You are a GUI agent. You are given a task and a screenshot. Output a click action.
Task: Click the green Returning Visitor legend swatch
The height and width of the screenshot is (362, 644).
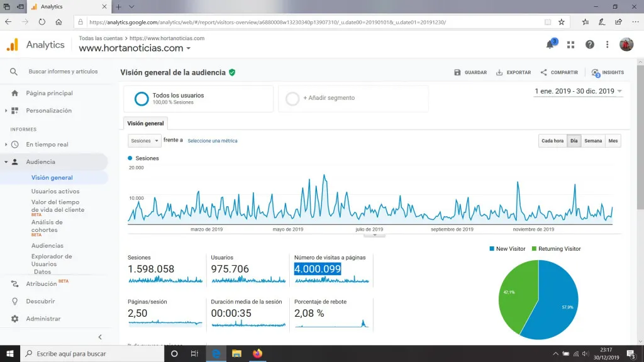(x=534, y=249)
